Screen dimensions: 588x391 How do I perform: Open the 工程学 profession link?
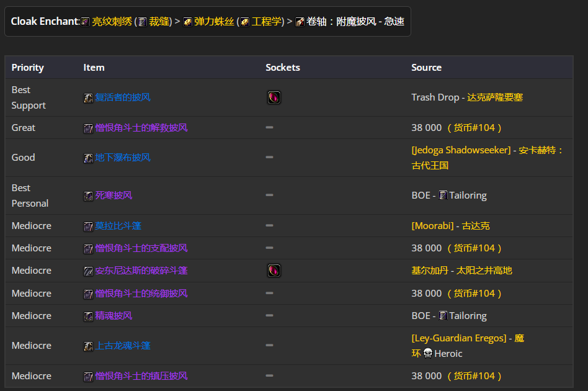pos(266,22)
